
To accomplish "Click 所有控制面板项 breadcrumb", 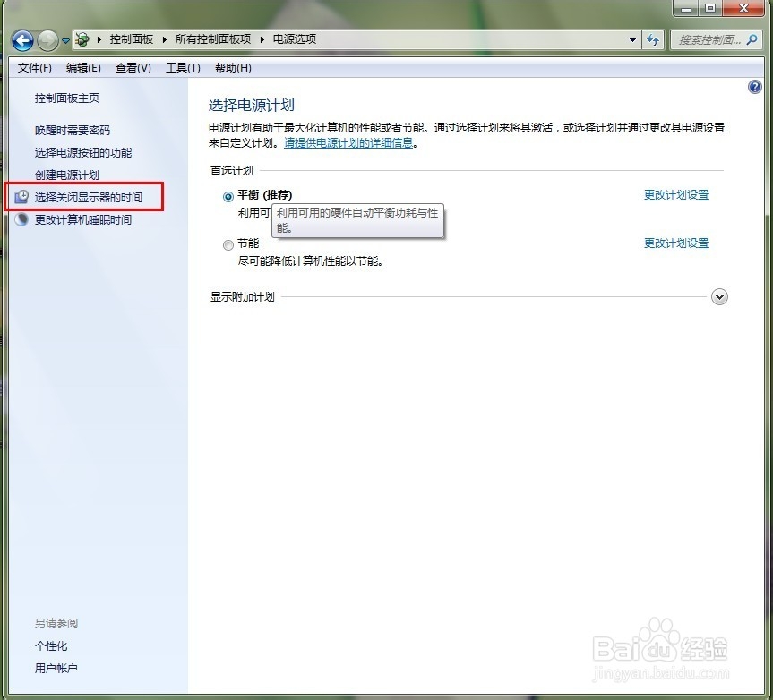I will pyautogui.click(x=213, y=39).
